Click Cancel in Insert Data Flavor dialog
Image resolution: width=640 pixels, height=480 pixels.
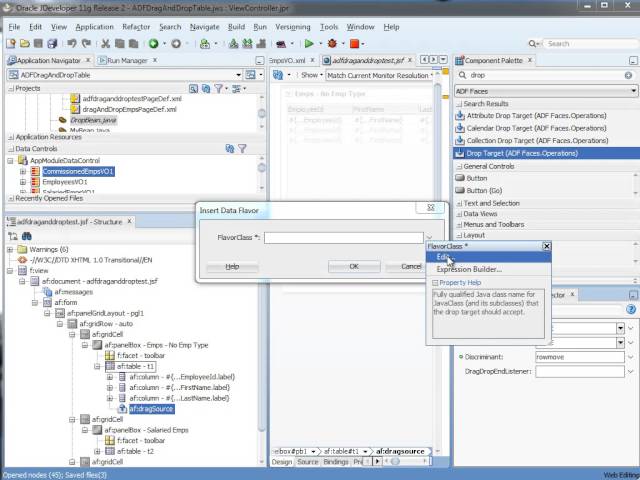pyautogui.click(x=411, y=267)
